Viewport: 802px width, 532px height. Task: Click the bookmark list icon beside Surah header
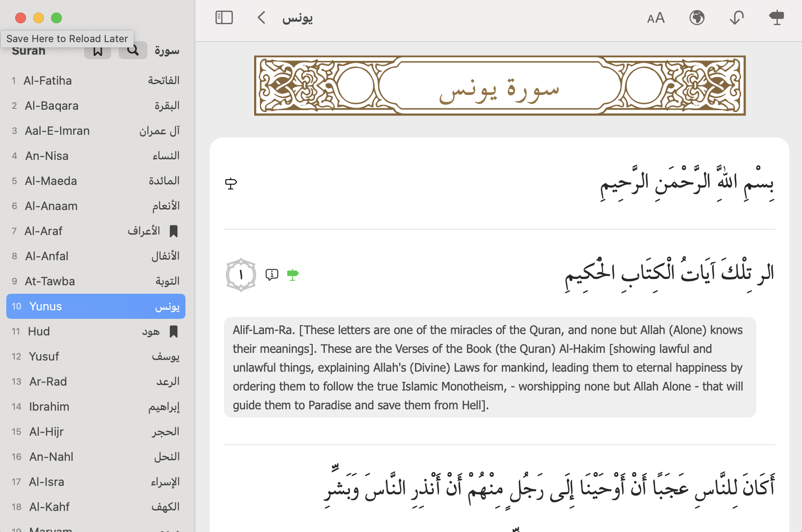coord(98,50)
